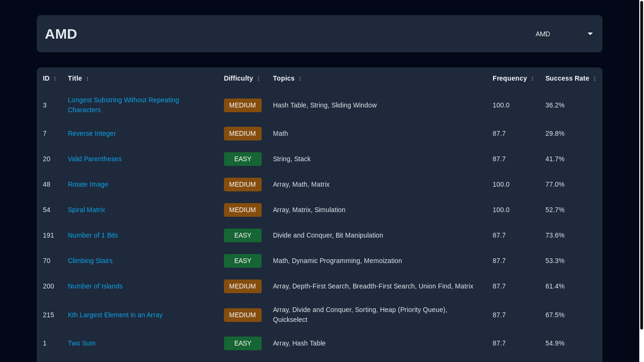Sort table by Frequency column
The width and height of the screenshot is (644, 362).
pyautogui.click(x=513, y=78)
